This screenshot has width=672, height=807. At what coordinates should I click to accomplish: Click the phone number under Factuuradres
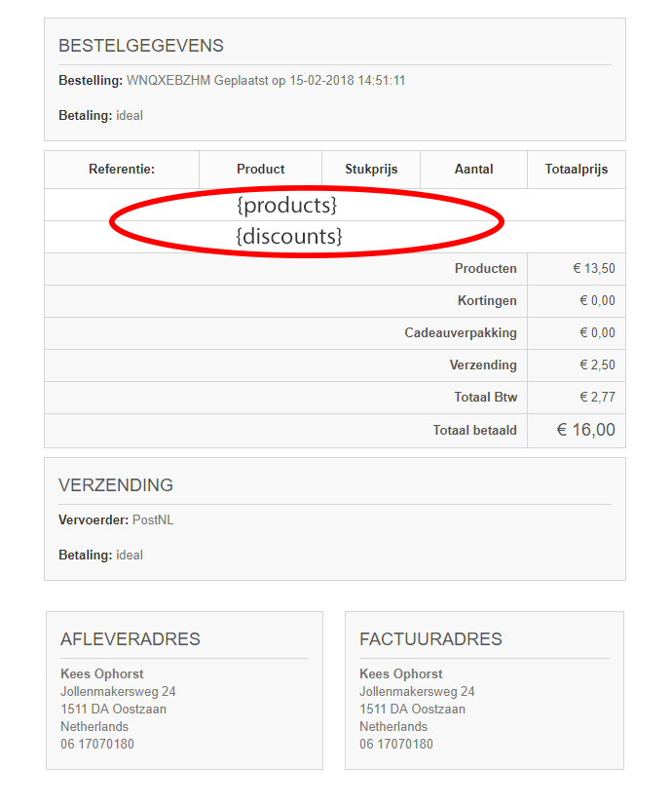pyautogui.click(x=396, y=745)
